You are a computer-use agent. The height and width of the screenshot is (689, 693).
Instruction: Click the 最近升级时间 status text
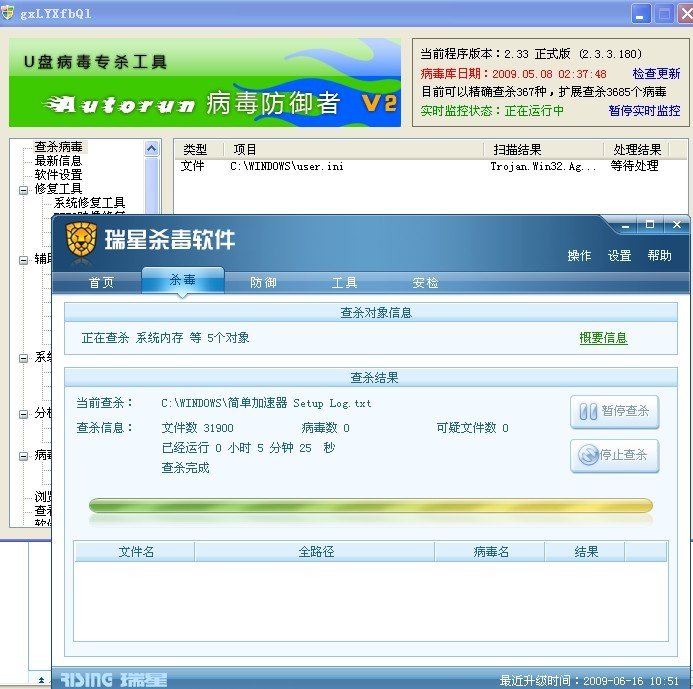coord(589,681)
